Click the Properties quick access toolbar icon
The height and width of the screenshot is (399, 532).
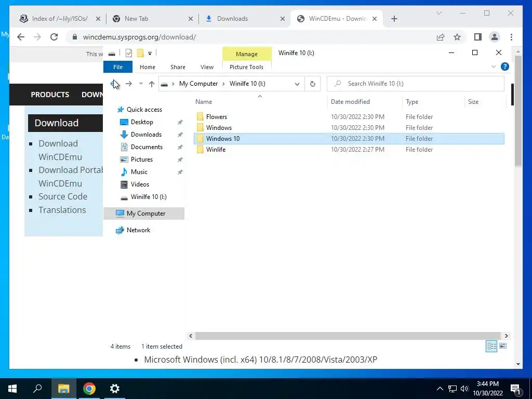129,54
